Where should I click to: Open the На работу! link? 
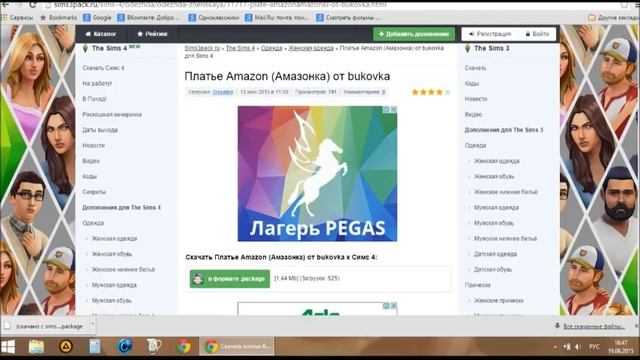point(97,83)
